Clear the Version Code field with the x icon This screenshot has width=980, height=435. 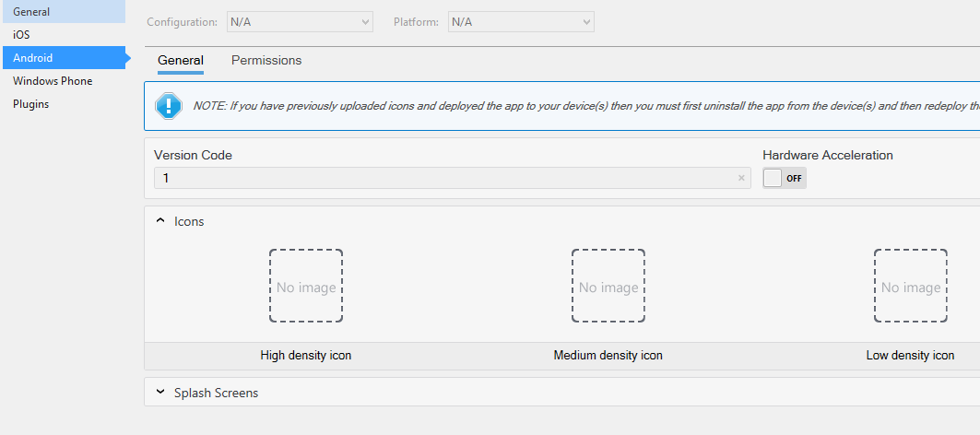click(741, 178)
